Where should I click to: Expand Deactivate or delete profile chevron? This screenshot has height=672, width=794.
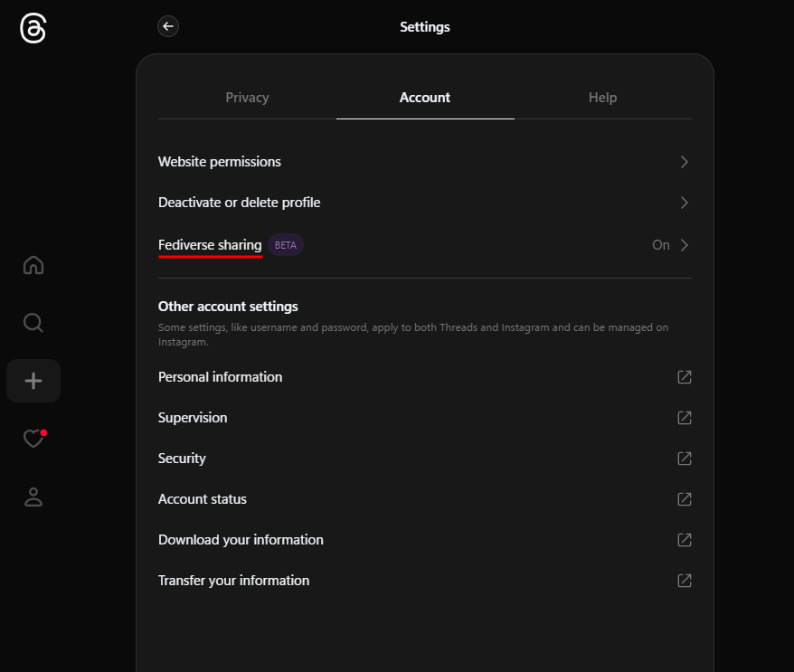point(685,203)
